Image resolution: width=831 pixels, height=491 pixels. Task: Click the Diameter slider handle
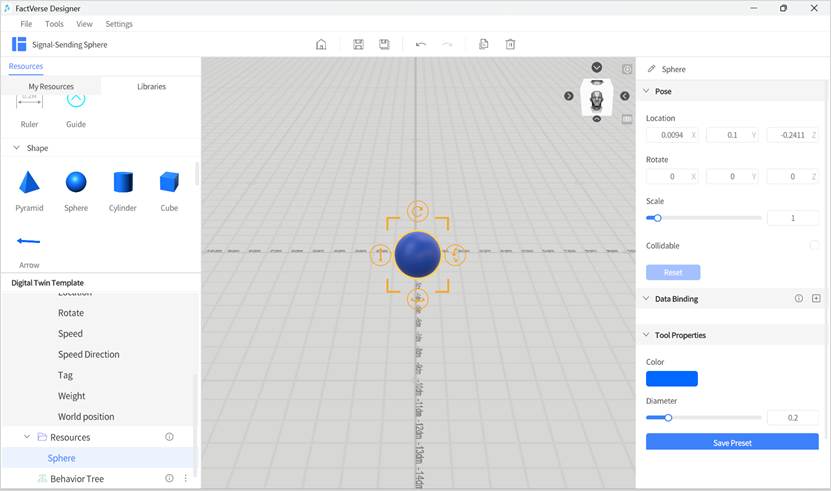(668, 418)
